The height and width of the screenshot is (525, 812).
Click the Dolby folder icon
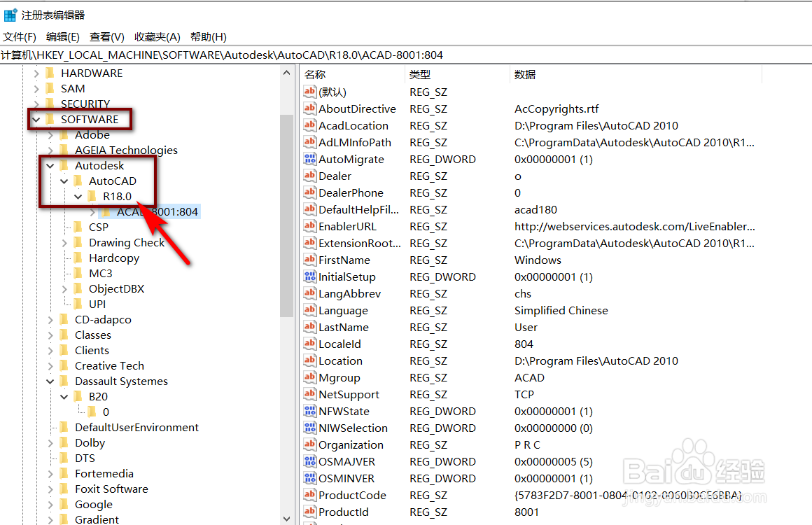pos(64,442)
